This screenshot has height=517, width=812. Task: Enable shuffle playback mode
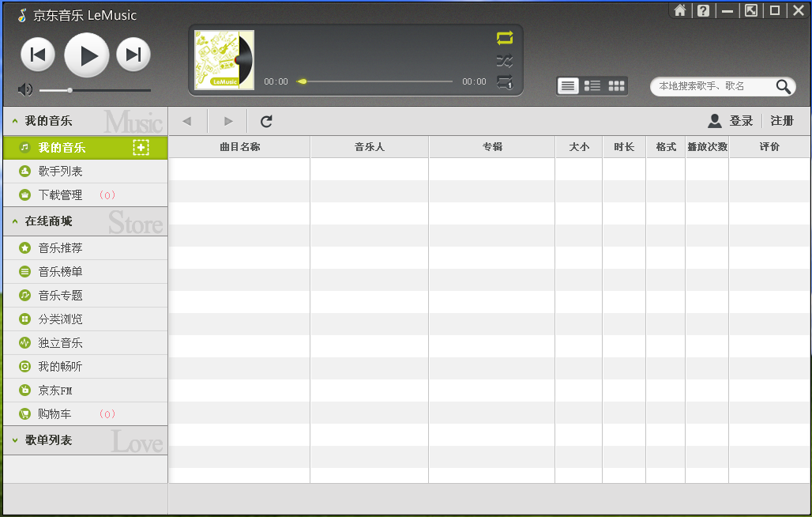[x=505, y=59]
